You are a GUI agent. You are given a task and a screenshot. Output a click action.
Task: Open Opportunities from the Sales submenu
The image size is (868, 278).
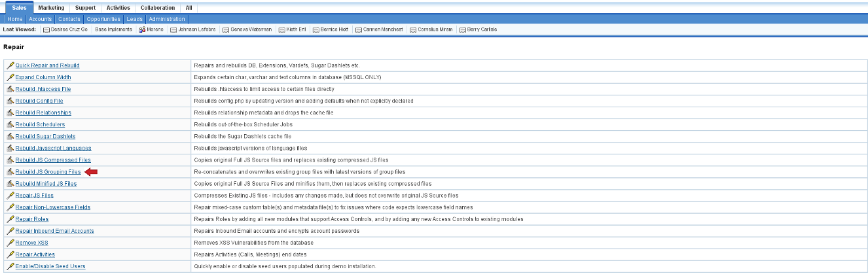103,19
